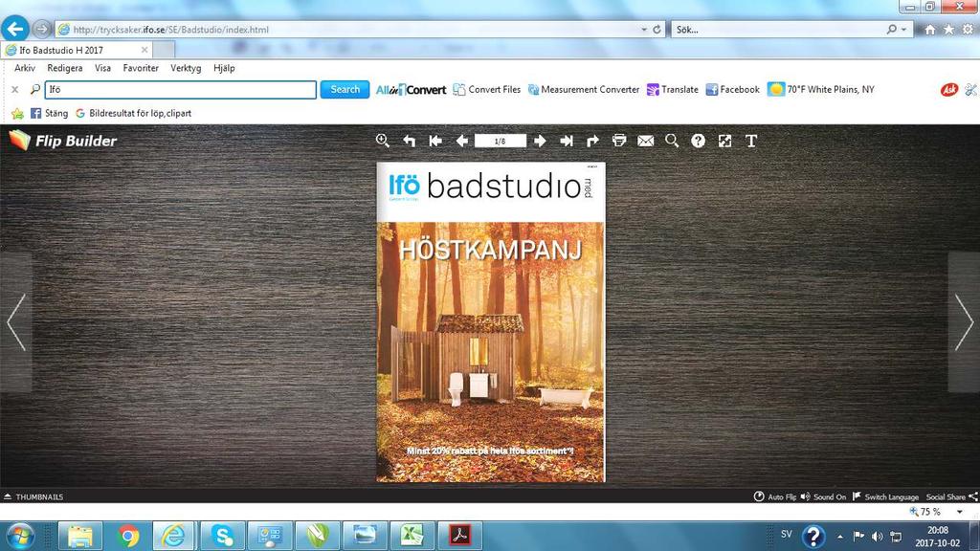
Task: Click the undo back-arrow icon in flipbook toolbar
Action: click(410, 141)
